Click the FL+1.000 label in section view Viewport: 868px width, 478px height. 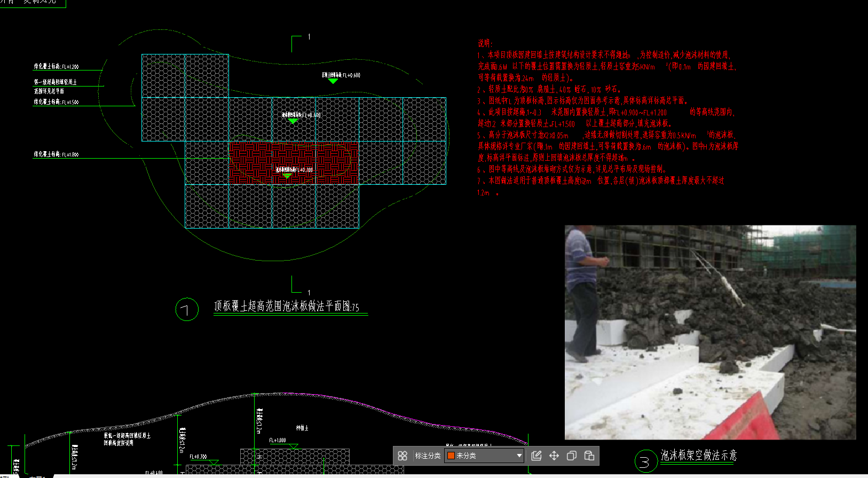tap(278, 440)
